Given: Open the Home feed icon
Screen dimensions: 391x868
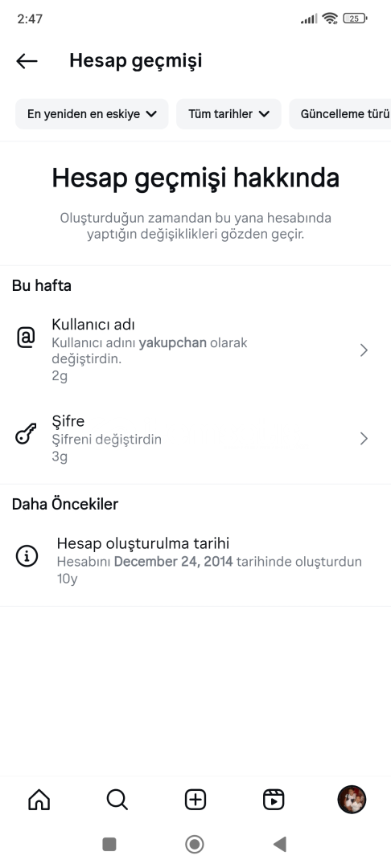Looking at the screenshot, I should pyautogui.click(x=39, y=800).
